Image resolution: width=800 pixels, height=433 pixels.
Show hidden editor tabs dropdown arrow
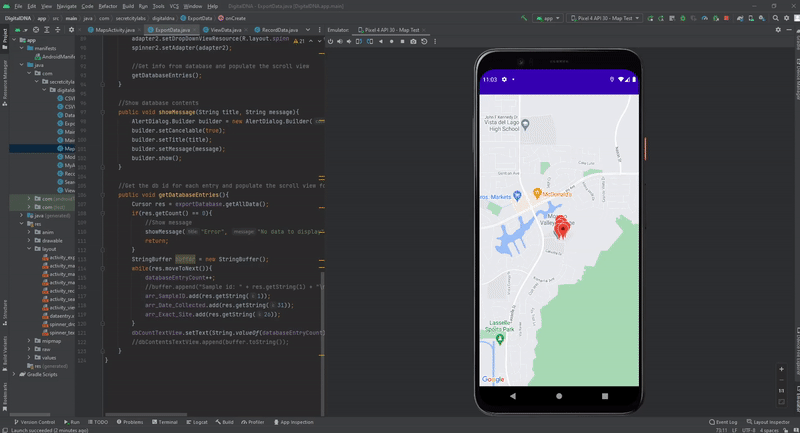pos(308,30)
